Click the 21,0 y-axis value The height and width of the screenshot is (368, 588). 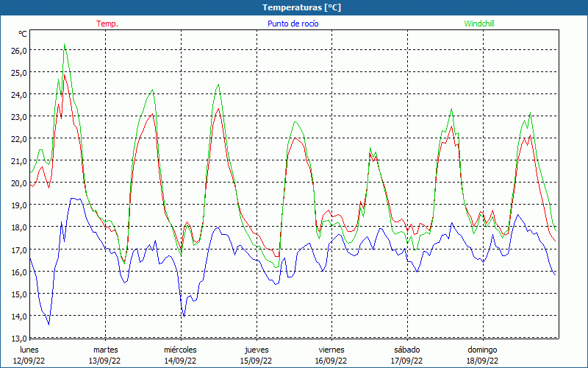tap(18, 161)
